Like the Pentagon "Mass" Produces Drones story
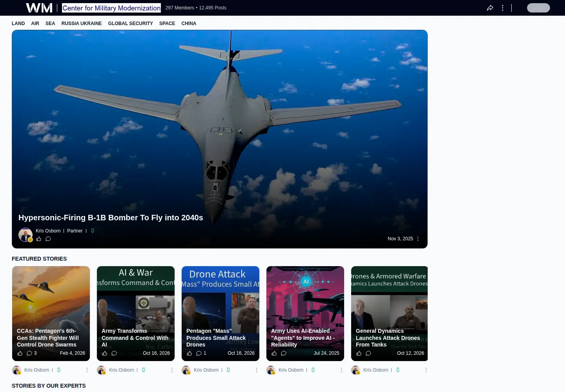Image resolution: width=565 pixels, height=392 pixels. pyautogui.click(x=190, y=353)
